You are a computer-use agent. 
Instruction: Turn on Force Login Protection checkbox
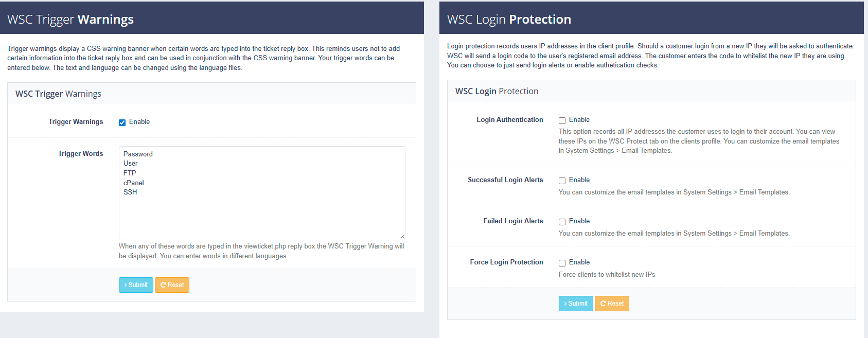coord(562,263)
